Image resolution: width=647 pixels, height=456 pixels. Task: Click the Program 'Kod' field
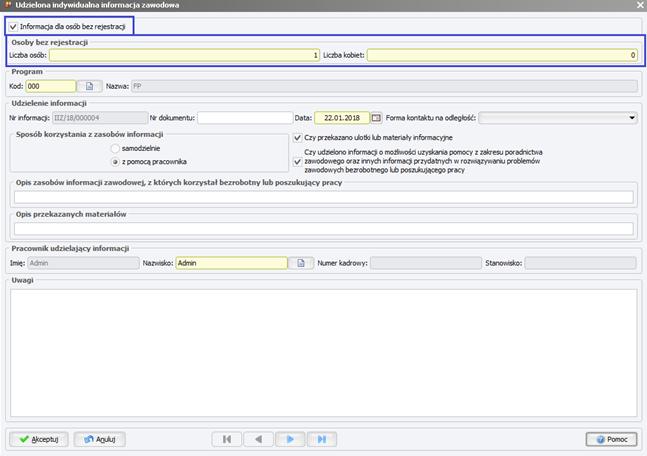click(x=51, y=86)
